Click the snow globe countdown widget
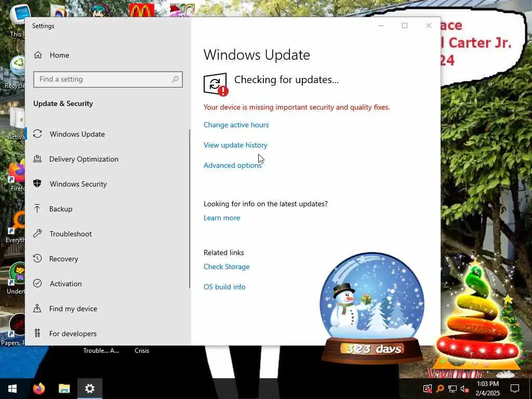This screenshot has width=532, height=399. [x=372, y=308]
